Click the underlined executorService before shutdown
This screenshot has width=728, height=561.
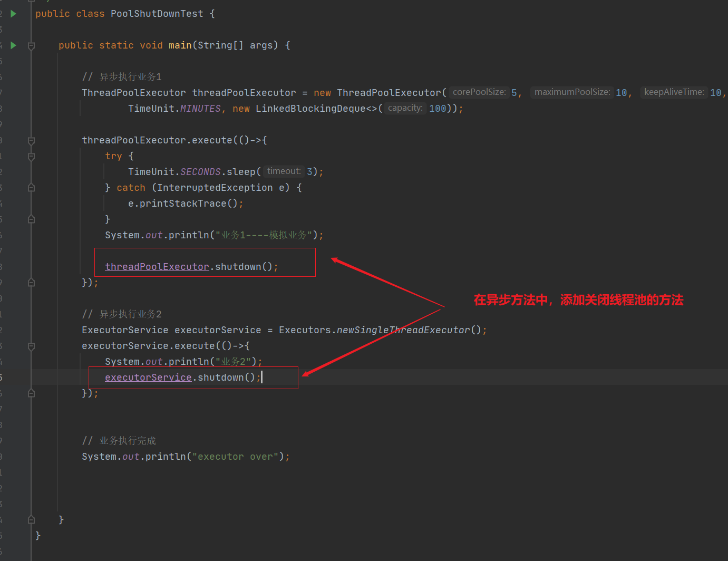click(148, 378)
